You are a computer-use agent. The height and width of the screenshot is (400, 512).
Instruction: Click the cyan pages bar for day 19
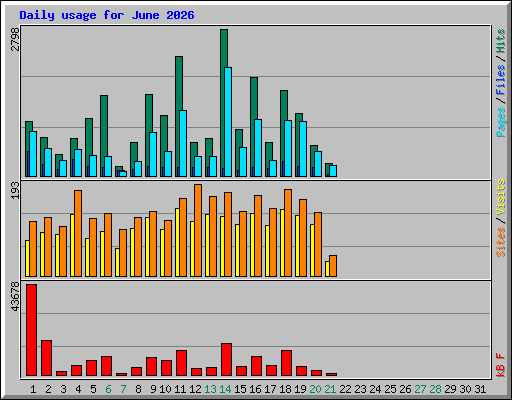point(303,149)
